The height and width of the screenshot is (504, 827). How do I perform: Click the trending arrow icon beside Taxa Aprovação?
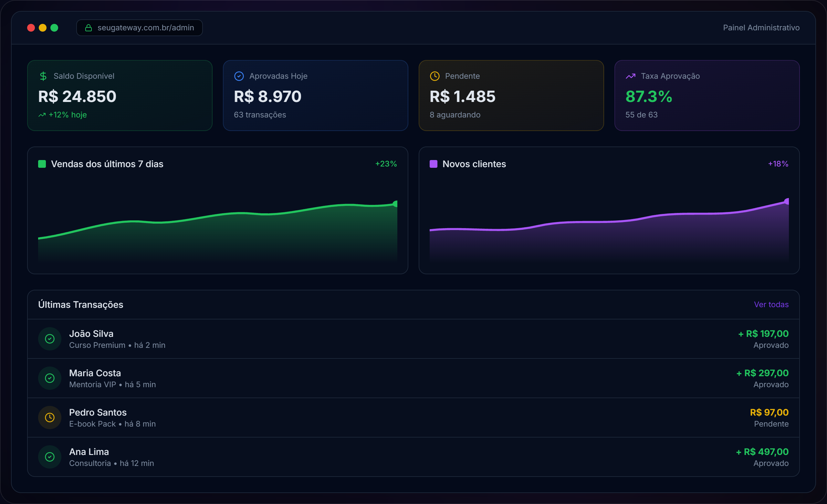630,76
